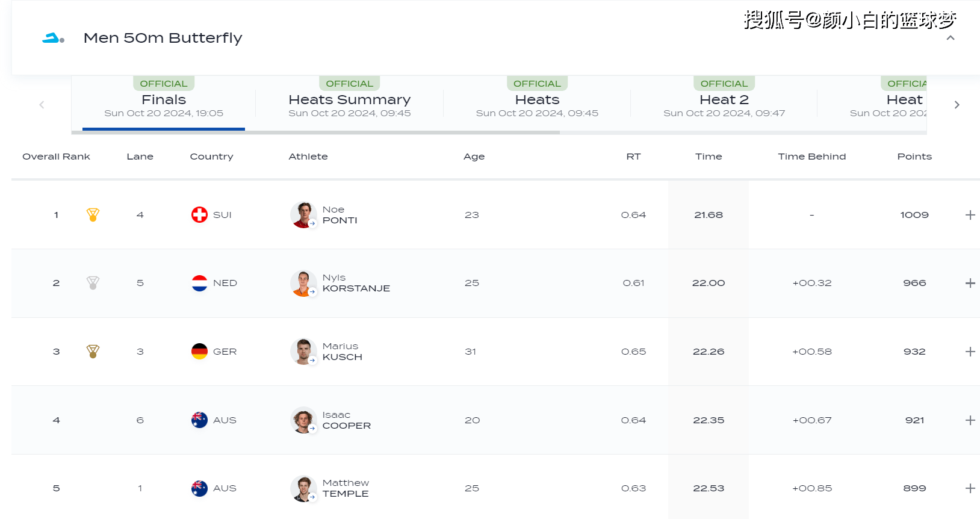Click the Points column header

(x=914, y=157)
